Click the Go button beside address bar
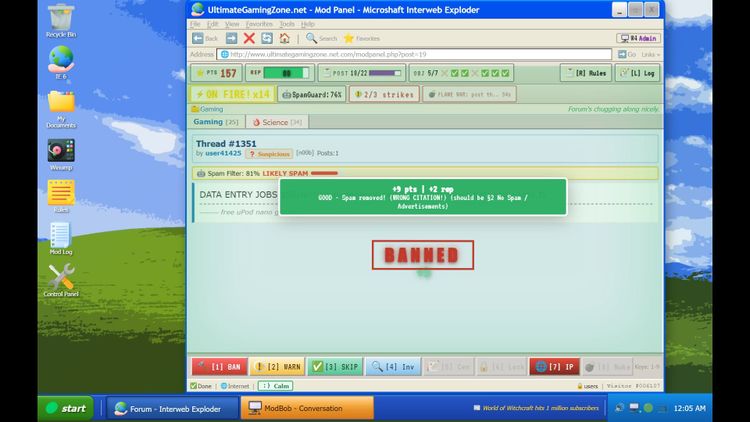This screenshot has width=750, height=422. [627, 55]
